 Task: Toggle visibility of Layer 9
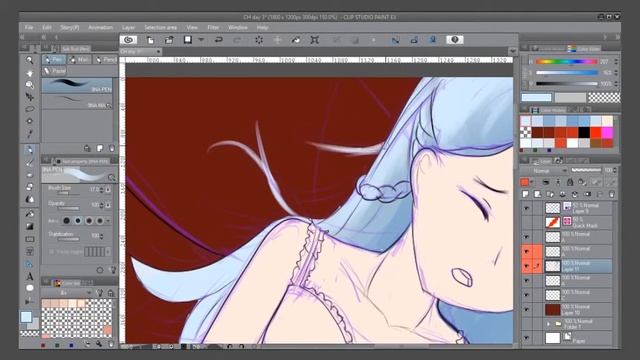pyautogui.click(x=527, y=208)
